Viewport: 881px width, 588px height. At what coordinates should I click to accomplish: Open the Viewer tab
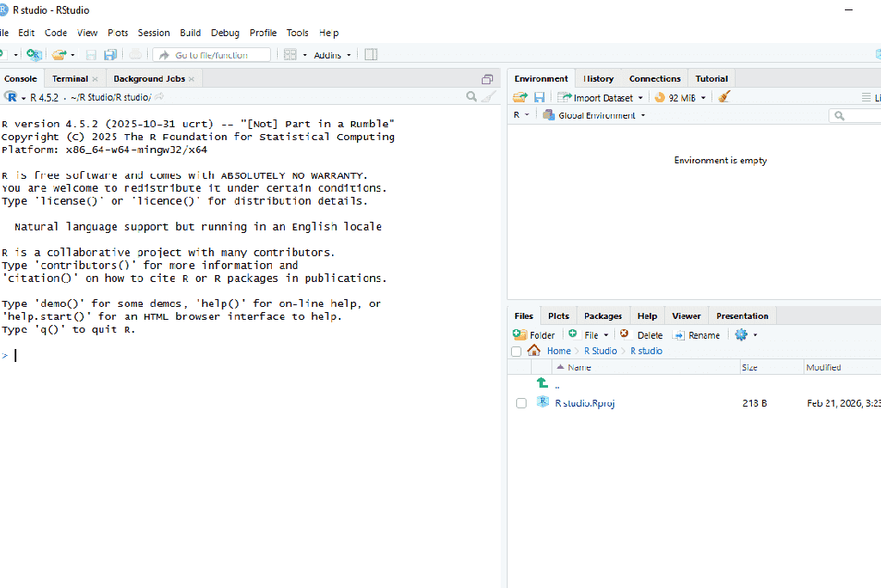tap(686, 316)
